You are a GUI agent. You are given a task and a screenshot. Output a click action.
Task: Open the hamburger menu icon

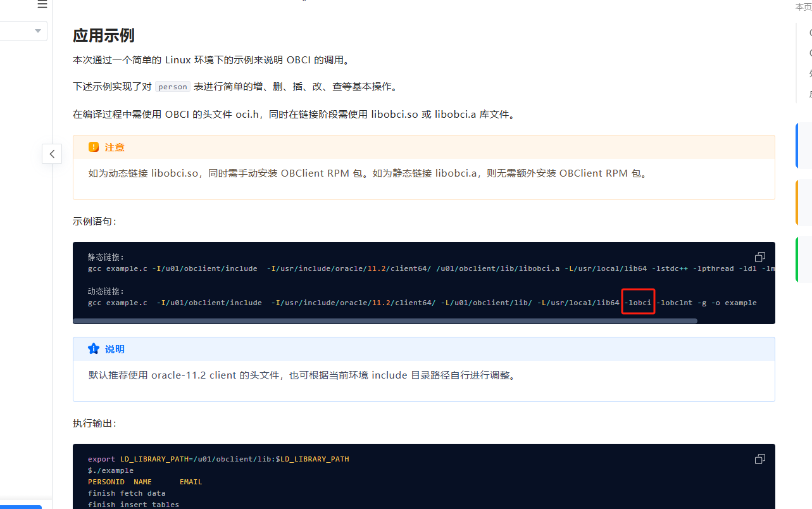pyautogui.click(x=42, y=4)
